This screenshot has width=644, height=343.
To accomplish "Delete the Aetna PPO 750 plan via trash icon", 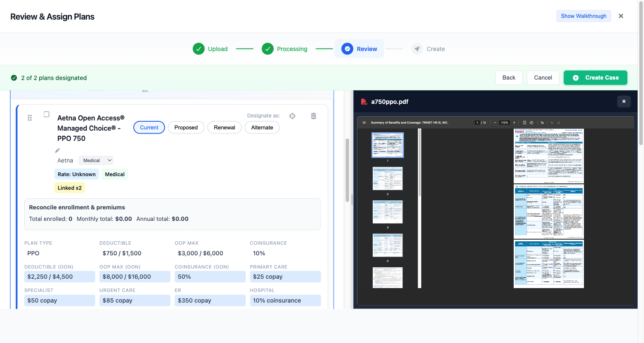I will tap(313, 116).
